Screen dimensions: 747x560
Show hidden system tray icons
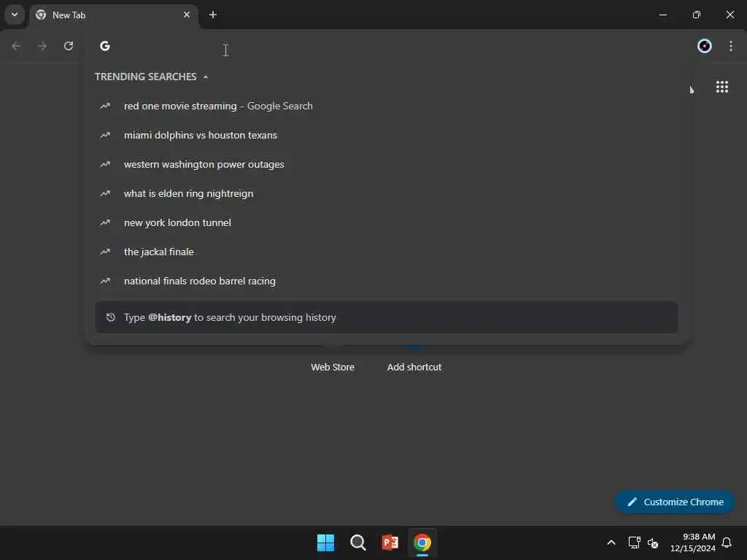click(x=611, y=542)
